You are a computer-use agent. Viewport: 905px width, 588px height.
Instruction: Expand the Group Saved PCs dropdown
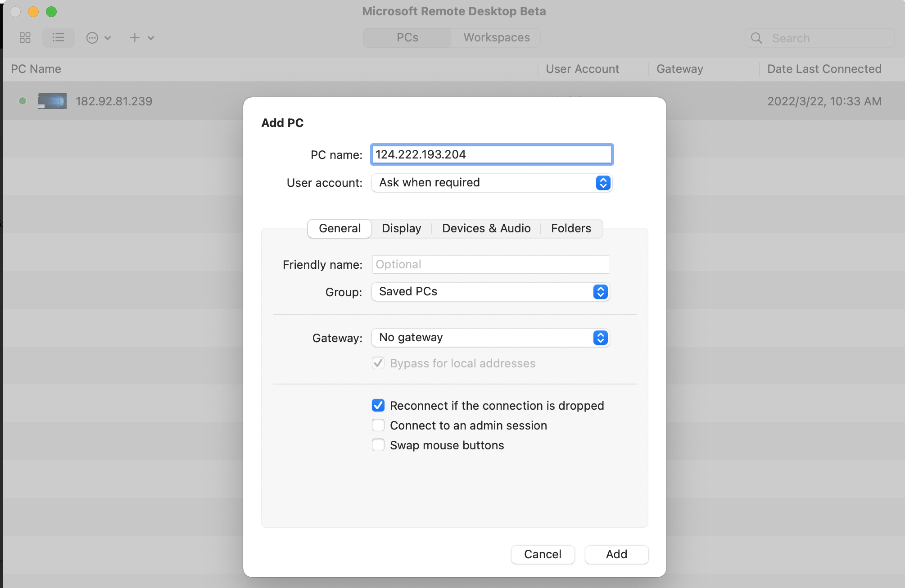490,292
